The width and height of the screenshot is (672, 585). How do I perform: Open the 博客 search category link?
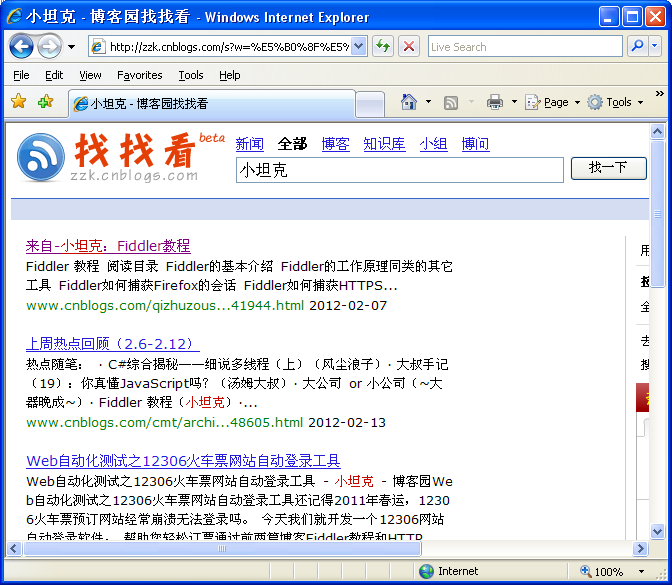tap(336, 144)
